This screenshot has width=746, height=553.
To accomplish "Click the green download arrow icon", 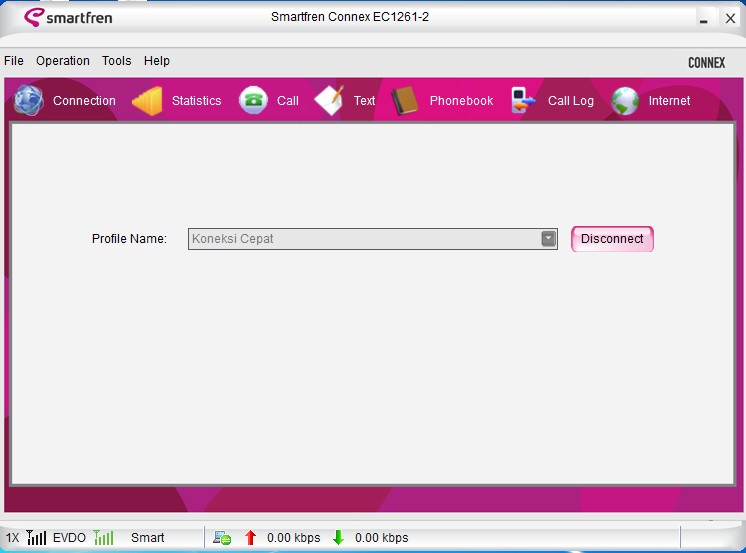I will pyautogui.click(x=338, y=537).
